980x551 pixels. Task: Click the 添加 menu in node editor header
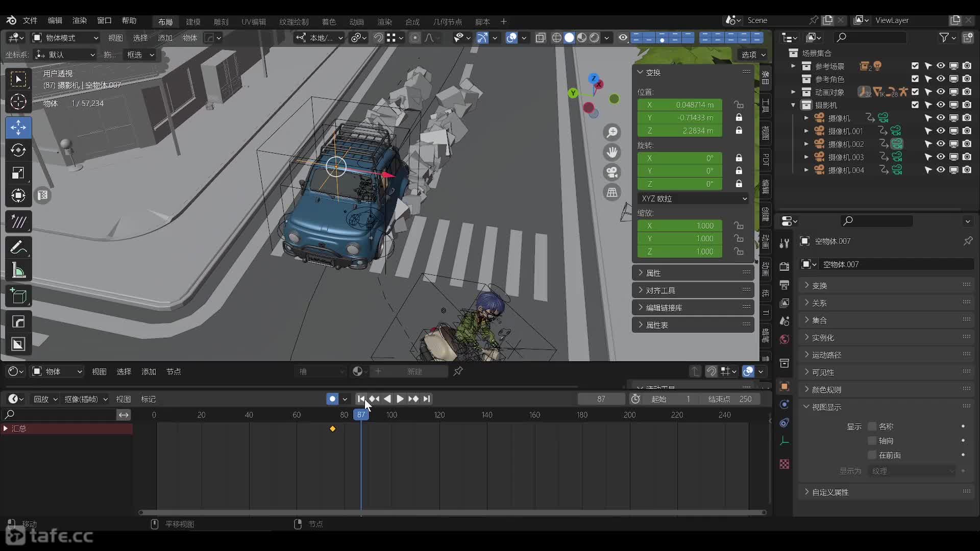tap(149, 371)
